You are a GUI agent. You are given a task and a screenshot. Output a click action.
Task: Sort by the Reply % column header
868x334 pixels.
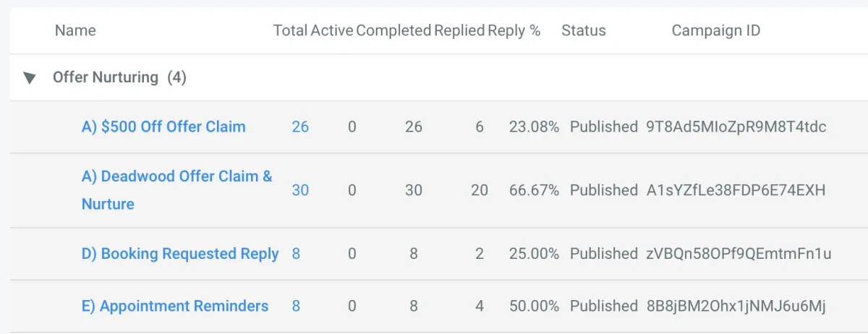[x=514, y=30]
